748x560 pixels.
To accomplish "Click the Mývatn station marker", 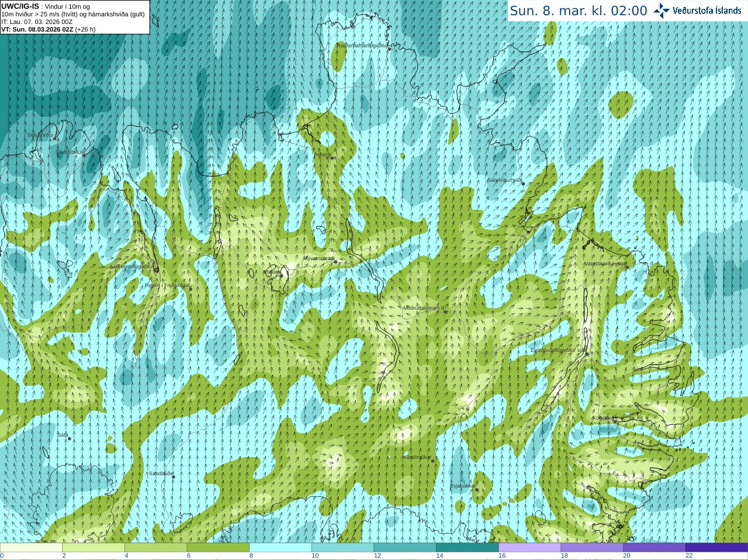I will tap(281, 275).
